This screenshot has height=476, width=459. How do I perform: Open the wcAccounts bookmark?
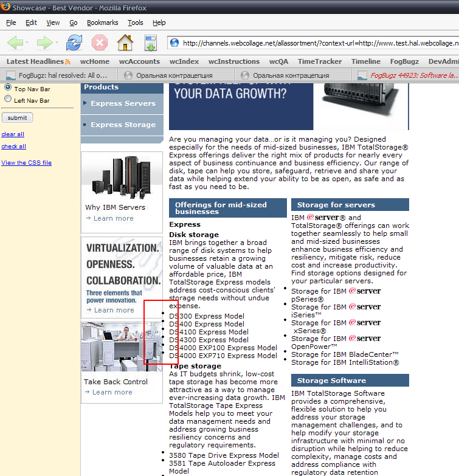coord(139,61)
